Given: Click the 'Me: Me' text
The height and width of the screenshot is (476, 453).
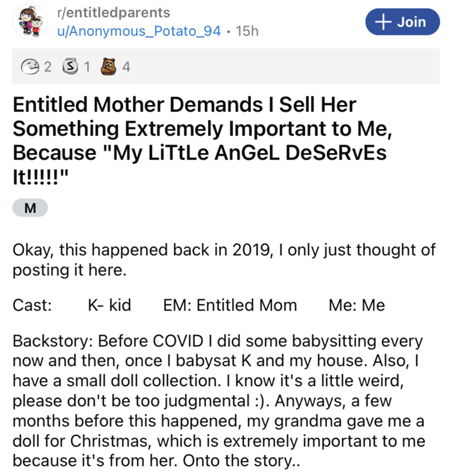Looking at the screenshot, I should click(x=357, y=305).
